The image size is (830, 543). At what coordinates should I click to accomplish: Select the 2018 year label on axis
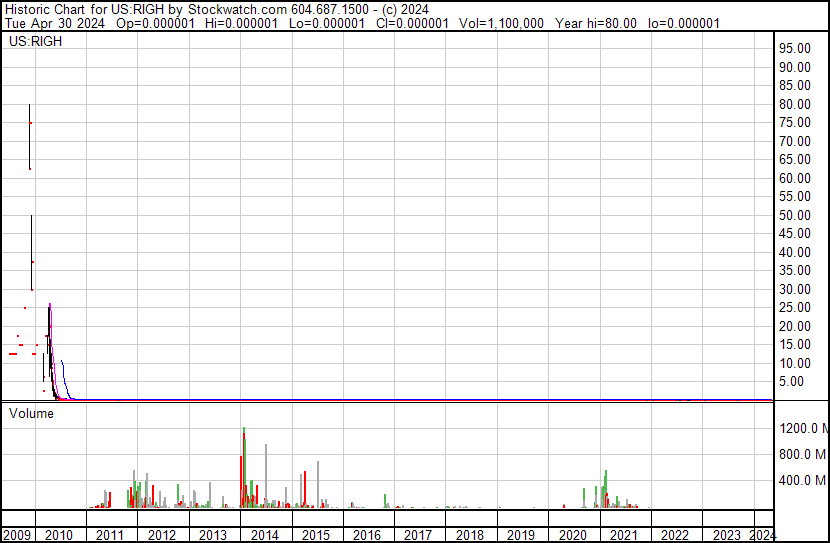point(470,535)
